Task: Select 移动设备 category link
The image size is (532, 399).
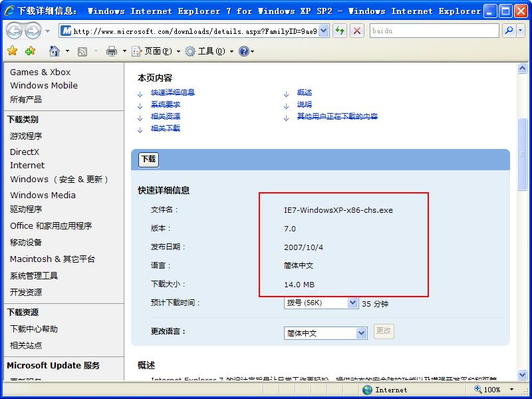Action: pos(26,243)
